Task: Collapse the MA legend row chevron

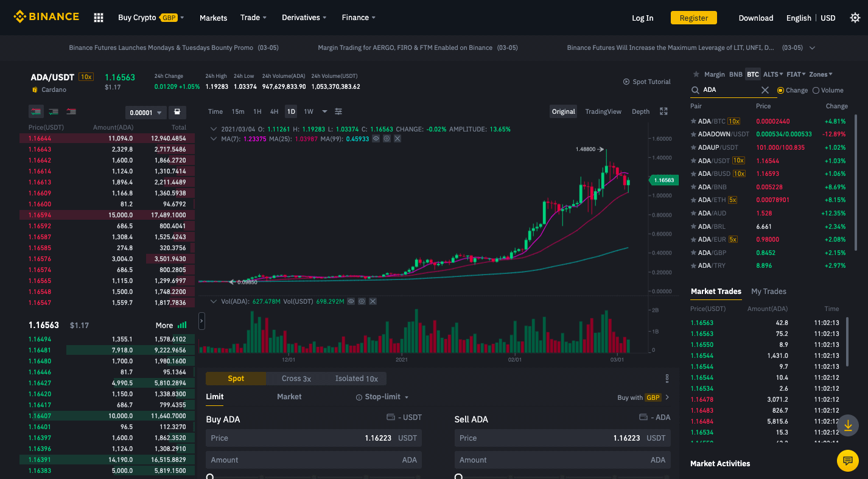Action: [x=214, y=139]
